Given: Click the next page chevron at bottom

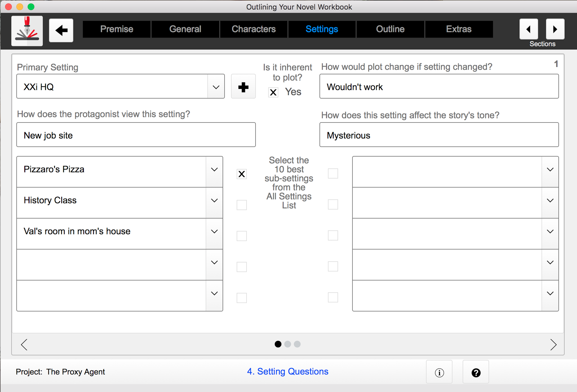Looking at the screenshot, I should point(553,344).
